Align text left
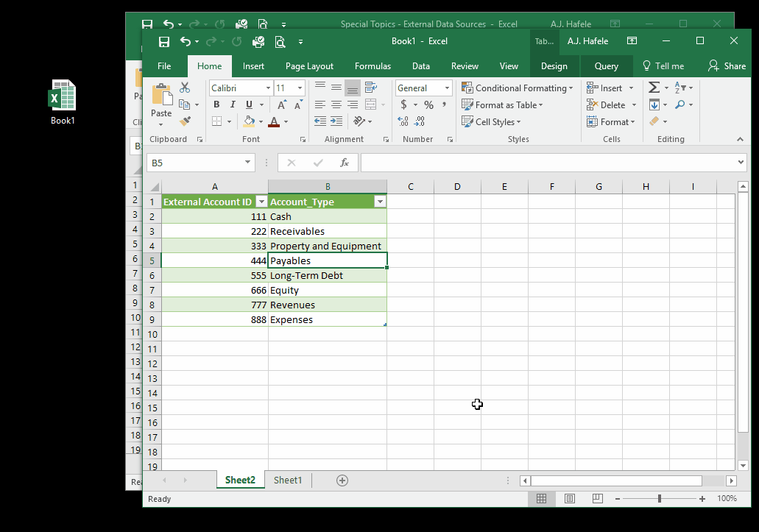The image size is (759, 532). tap(320, 104)
